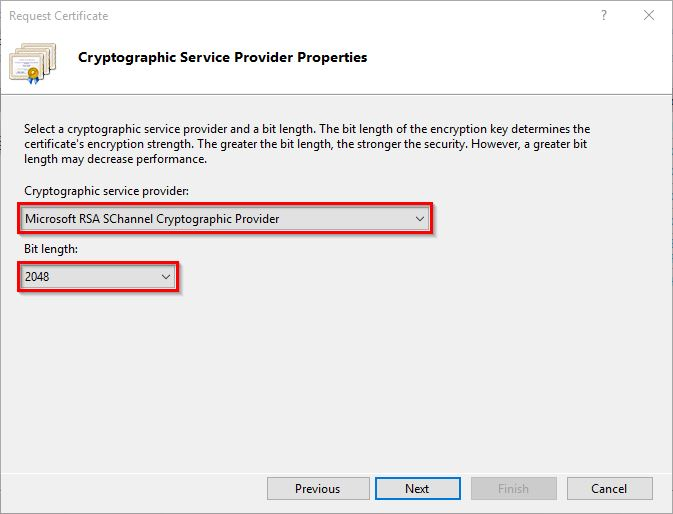673x514 pixels.
Task: Click the Cryptographic Service Provider Properties heading
Action: point(222,58)
